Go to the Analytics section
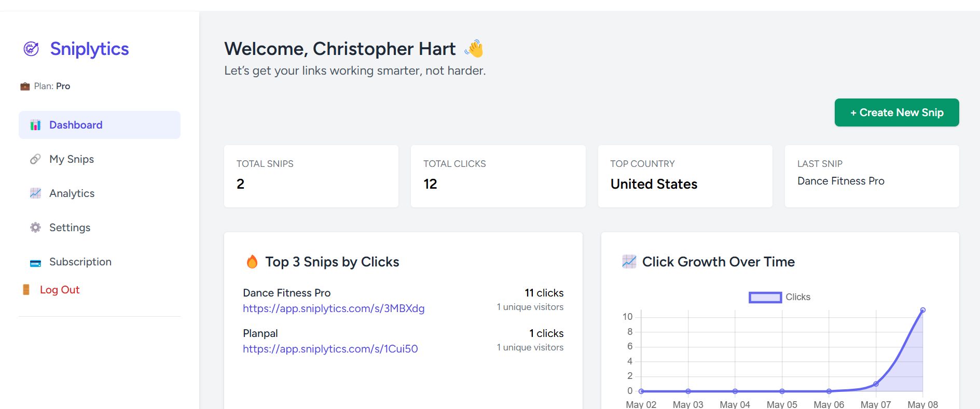This screenshot has height=409, width=980. 72,193
